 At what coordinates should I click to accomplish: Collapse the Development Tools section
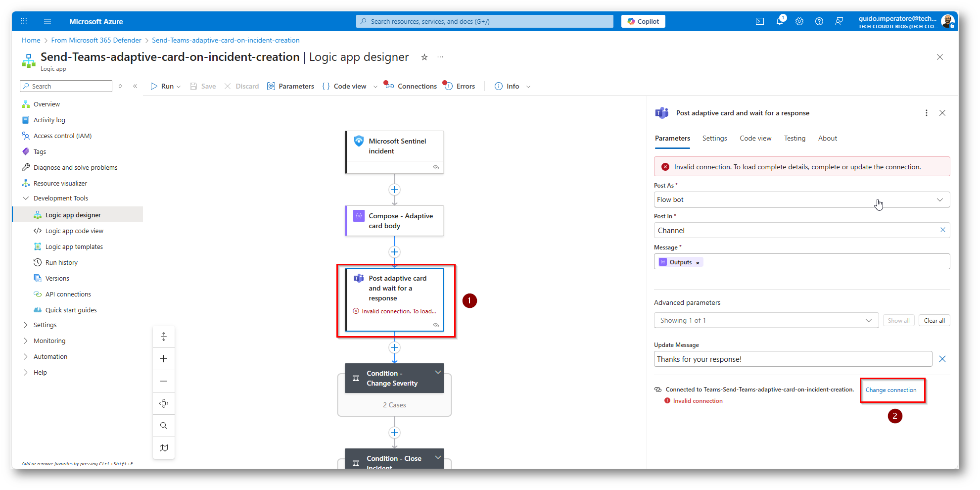pos(26,198)
